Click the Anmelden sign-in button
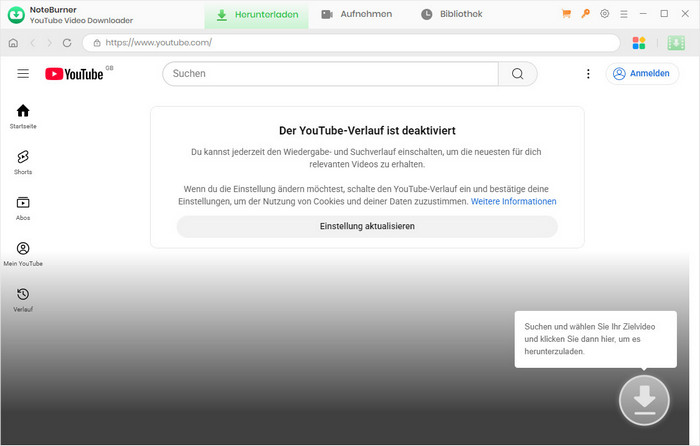Viewport: 700px width, 446px height. click(x=642, y=74)
